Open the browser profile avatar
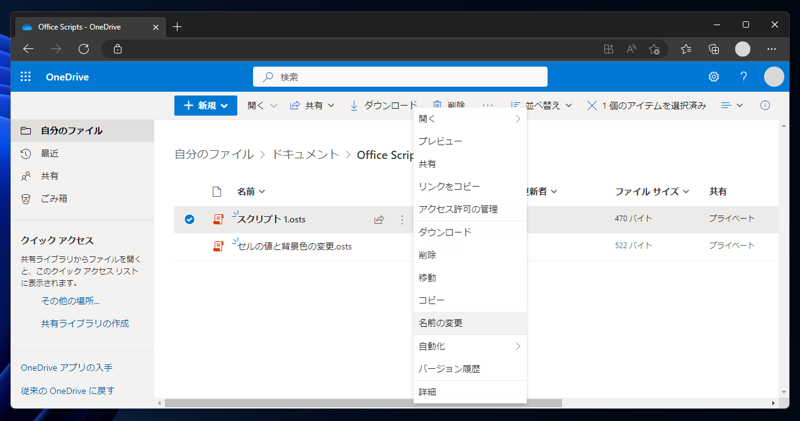 click(742, 49)
